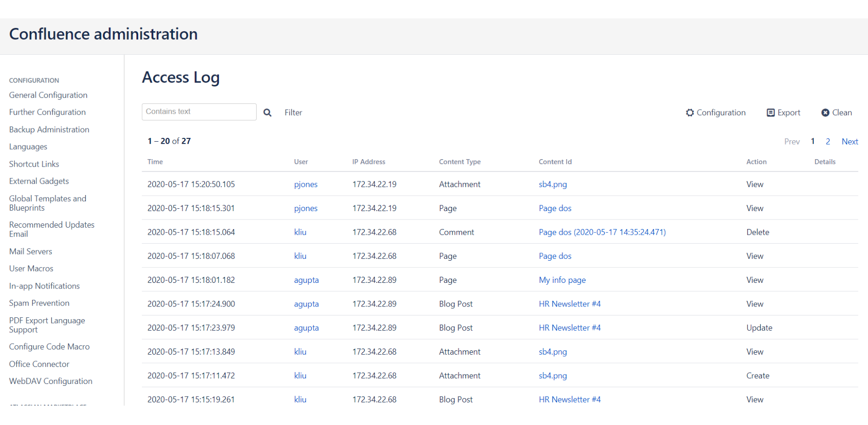Open Office Connector settings

(39, 364)
